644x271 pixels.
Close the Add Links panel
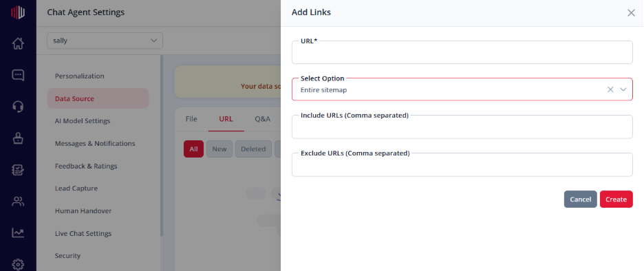tap(631, 13)
